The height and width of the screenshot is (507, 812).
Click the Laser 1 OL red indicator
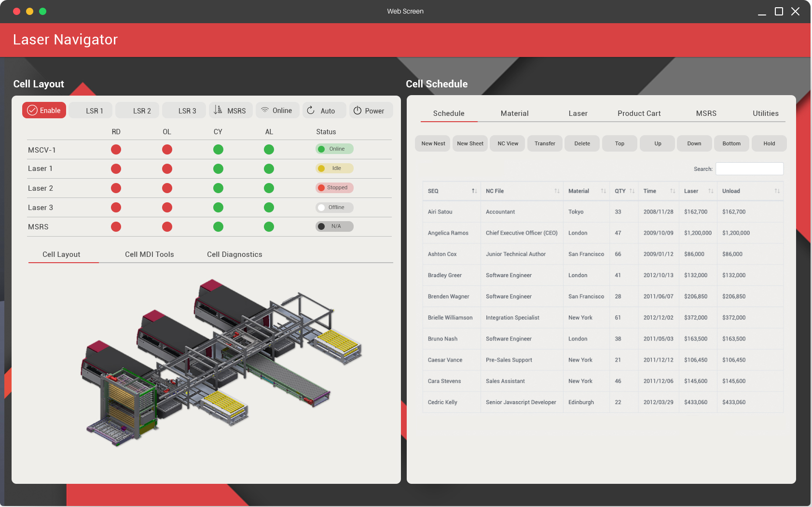(x=167, y=169)
